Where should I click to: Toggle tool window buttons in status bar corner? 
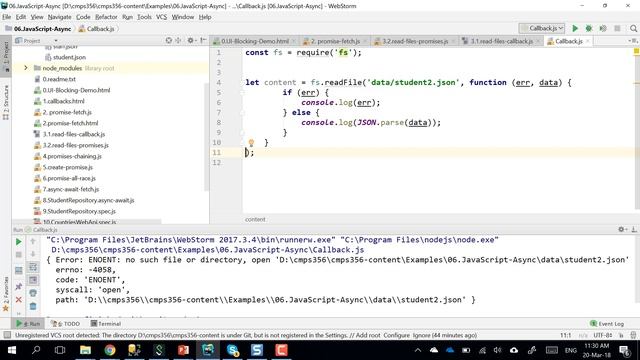[x=7, y=335]
